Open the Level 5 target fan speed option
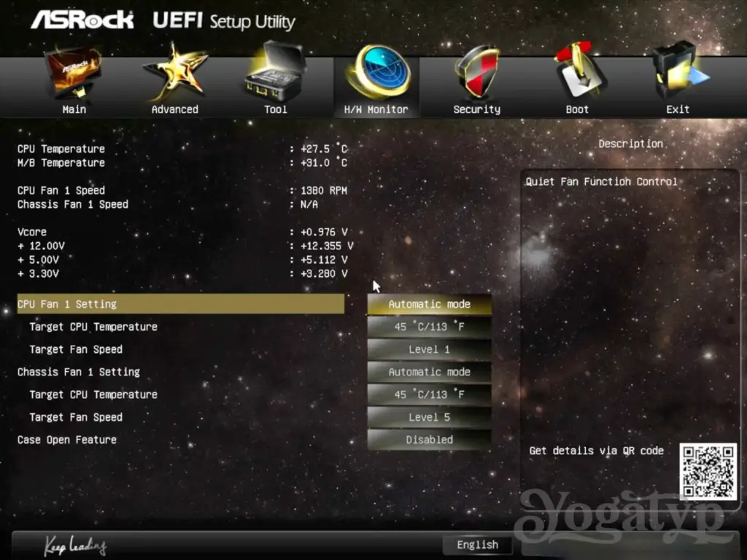 point(429,417)
